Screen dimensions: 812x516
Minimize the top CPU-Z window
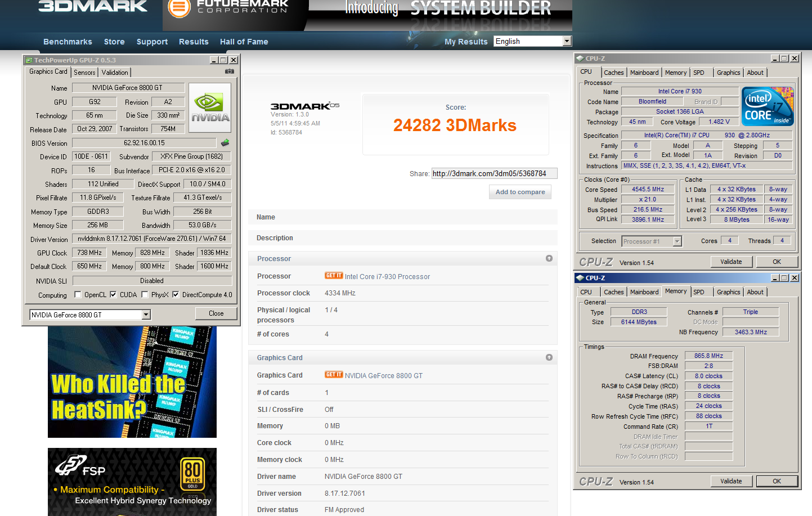point(775,59)
